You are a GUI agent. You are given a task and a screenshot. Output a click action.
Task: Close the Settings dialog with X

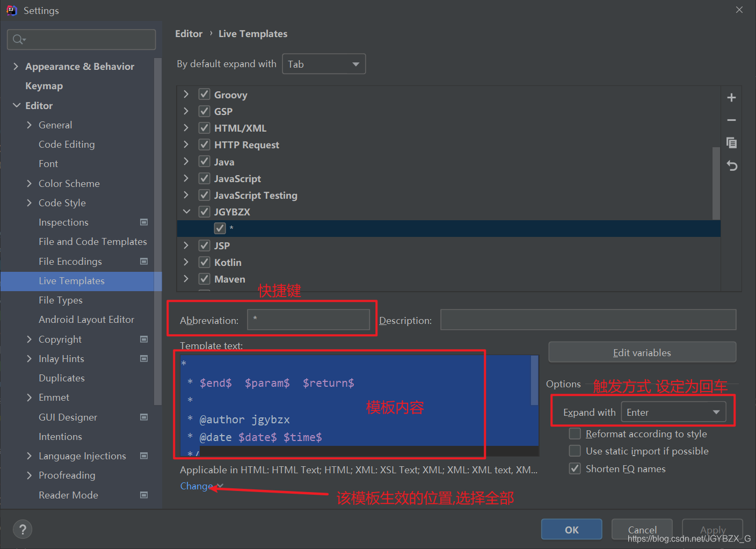[739, 10]
